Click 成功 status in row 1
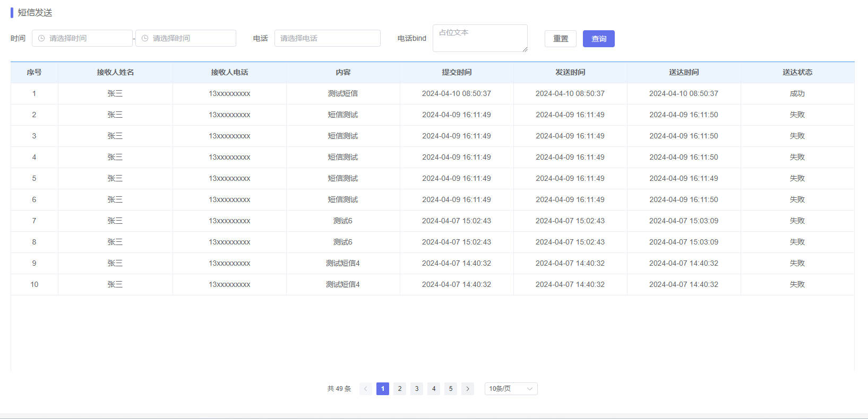Viewport: 868px width, 419px height. point(797,93)
